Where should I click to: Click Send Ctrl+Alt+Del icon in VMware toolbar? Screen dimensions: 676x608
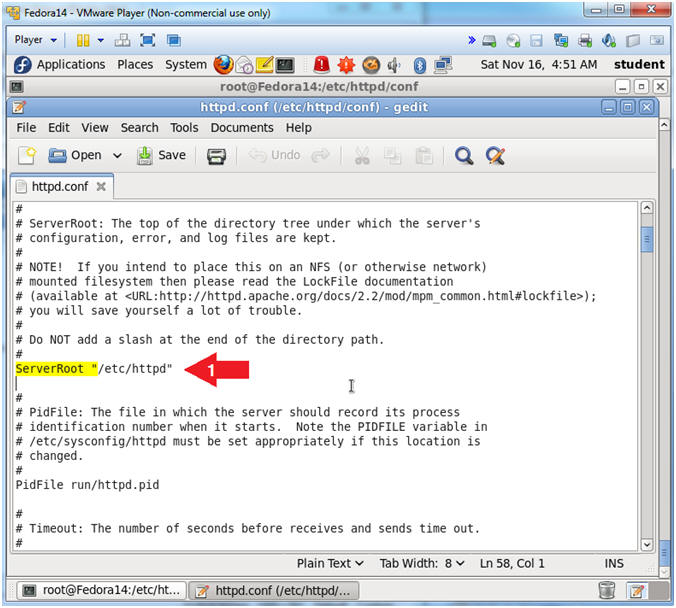pyautogui.click(x=122, y=41)
